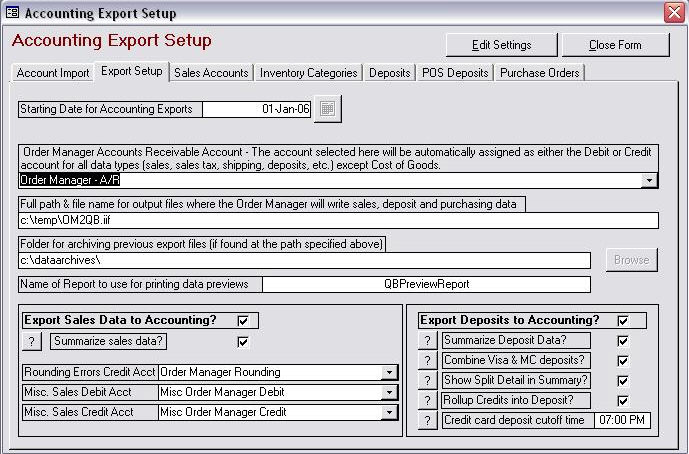Click the Close Form button
Screen dimensions: 689x454
click(x=615, y=45)
